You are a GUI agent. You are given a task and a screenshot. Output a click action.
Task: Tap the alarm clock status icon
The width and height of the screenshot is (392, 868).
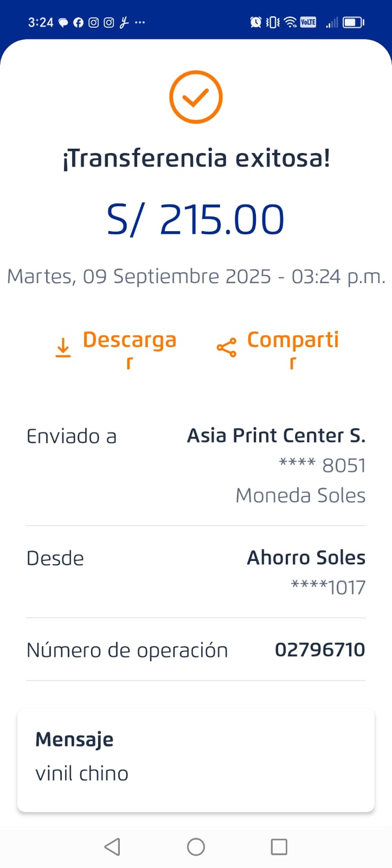255,22
